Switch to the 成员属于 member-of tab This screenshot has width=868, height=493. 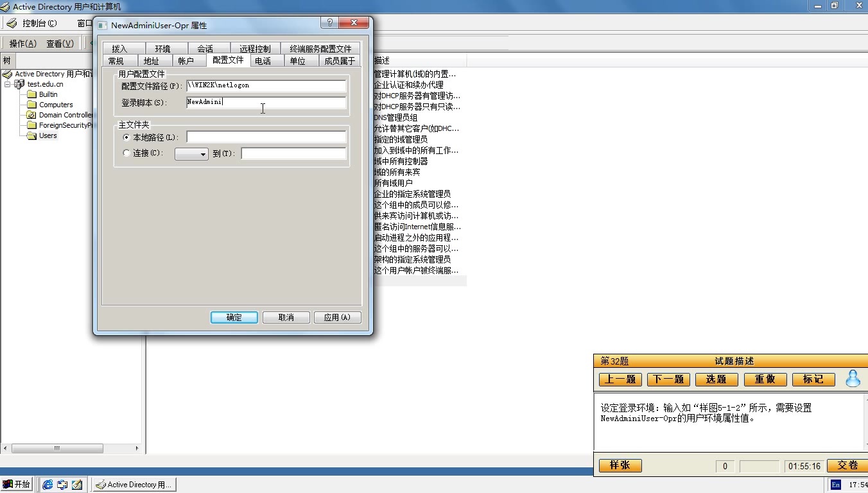pos(340,61)
